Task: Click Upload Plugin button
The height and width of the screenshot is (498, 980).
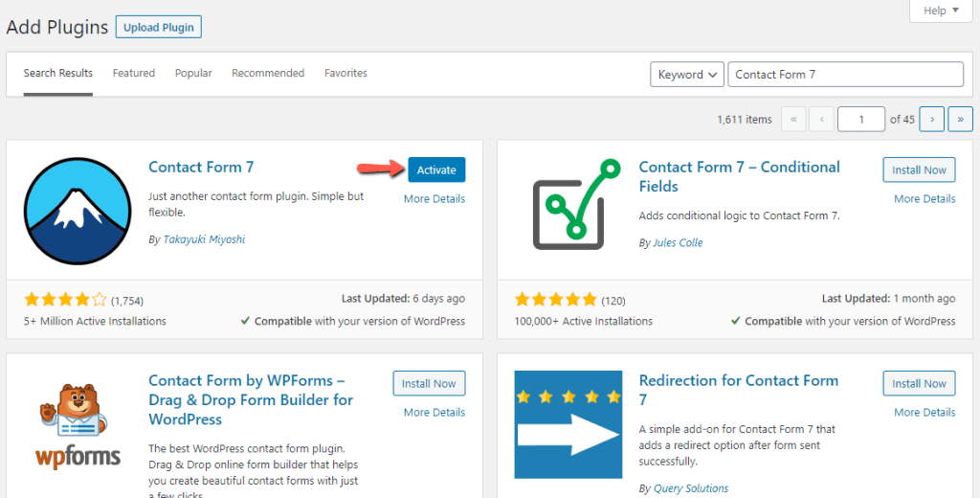Action: pos(159,27)
